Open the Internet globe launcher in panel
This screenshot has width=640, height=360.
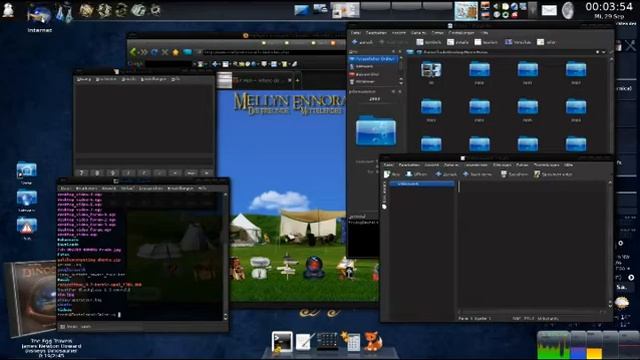[x=39, y=16]
